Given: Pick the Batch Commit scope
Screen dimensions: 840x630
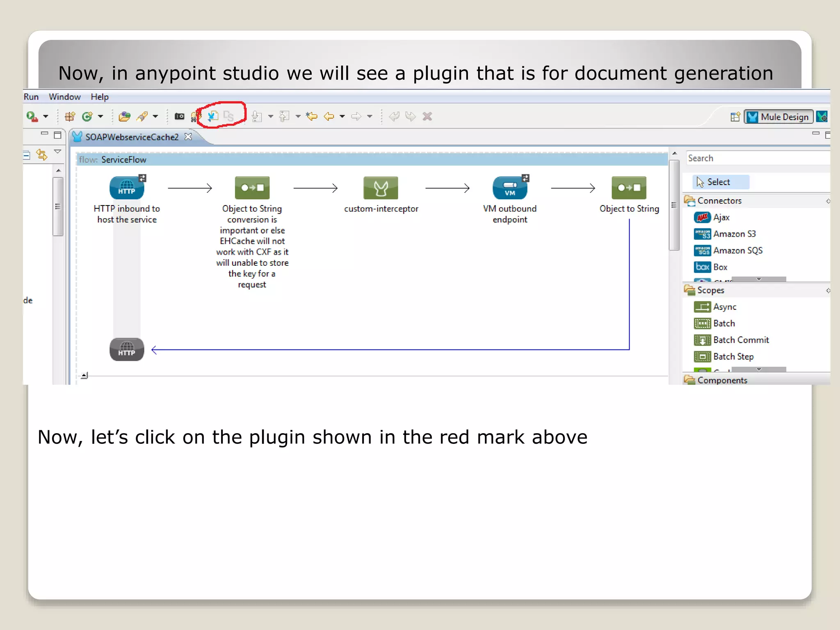Looking at the screenshot, I should pos(731,340).
